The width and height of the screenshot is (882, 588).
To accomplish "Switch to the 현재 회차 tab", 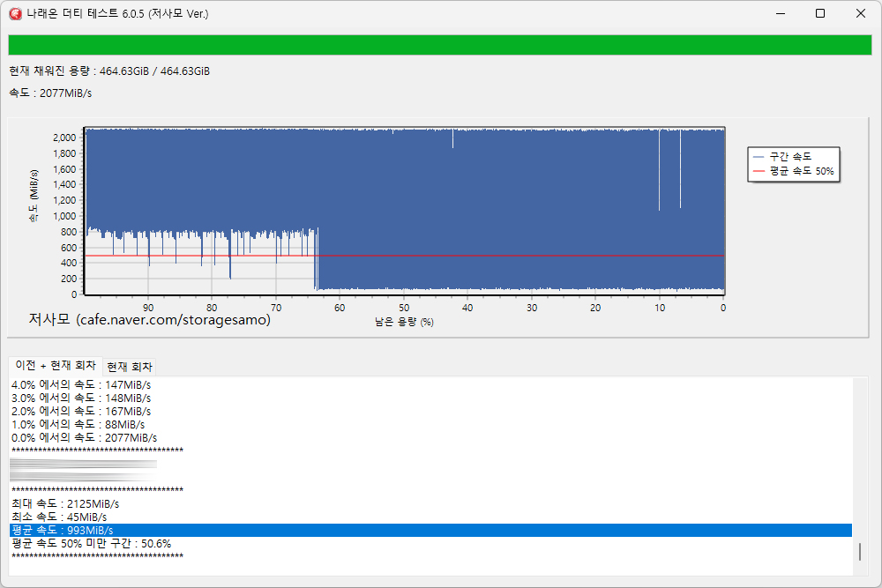I will (130, 367).
